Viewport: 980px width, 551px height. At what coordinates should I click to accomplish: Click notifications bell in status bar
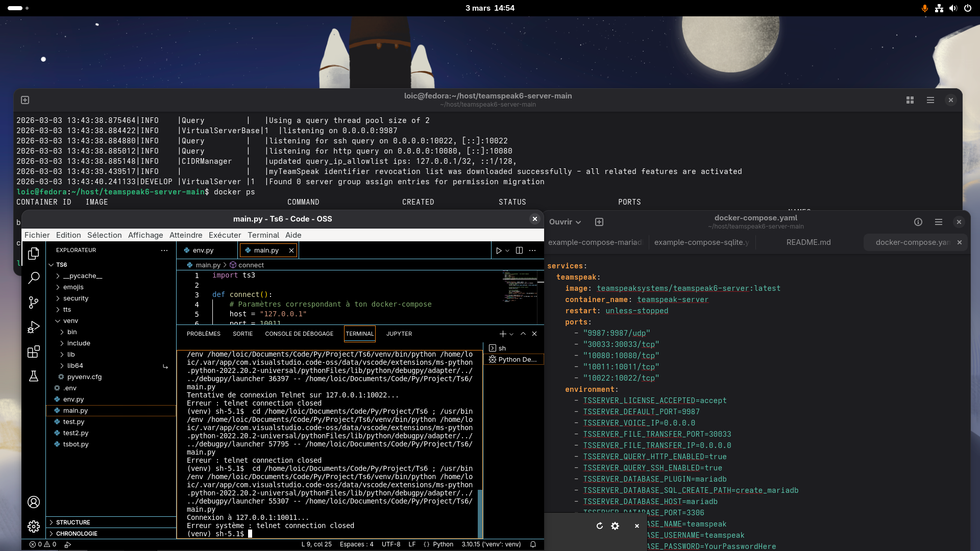click(533, 544)
